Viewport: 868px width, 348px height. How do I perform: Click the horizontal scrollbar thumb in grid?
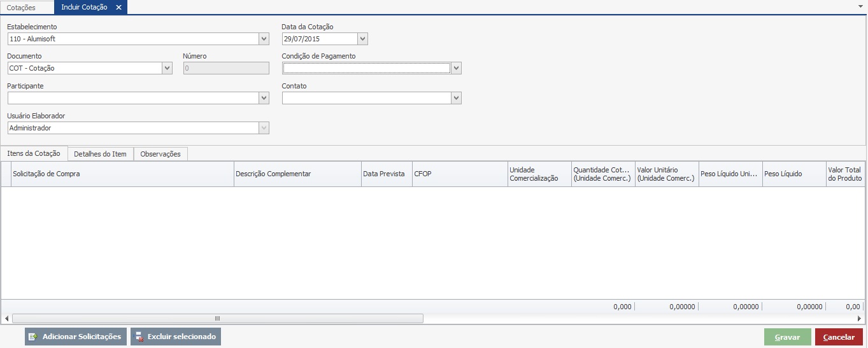click(217, 318)
